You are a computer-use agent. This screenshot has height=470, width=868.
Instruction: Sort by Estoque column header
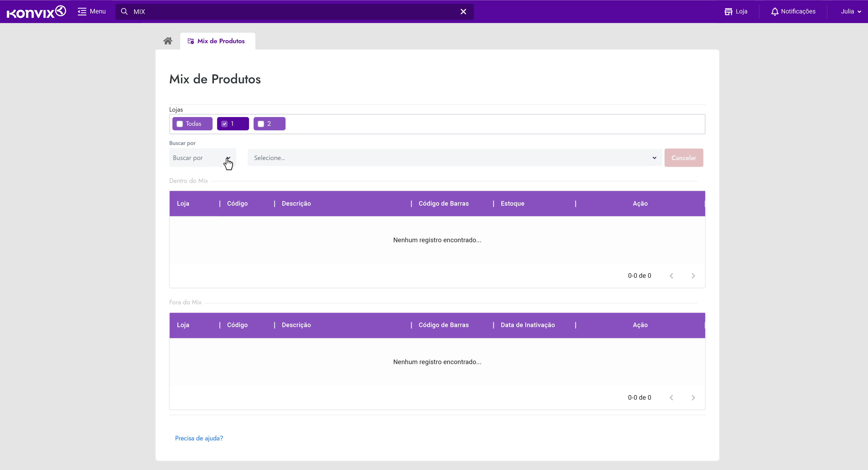point(512,203)
